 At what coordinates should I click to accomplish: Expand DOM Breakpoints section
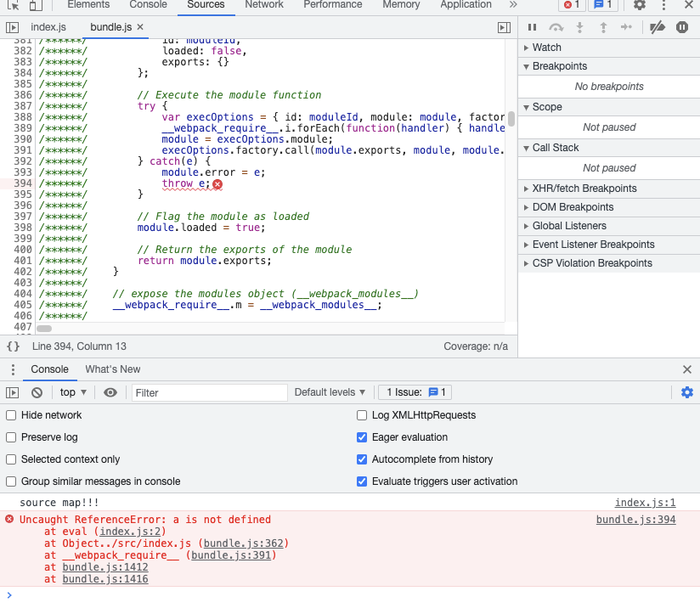[x=609, y=207]
